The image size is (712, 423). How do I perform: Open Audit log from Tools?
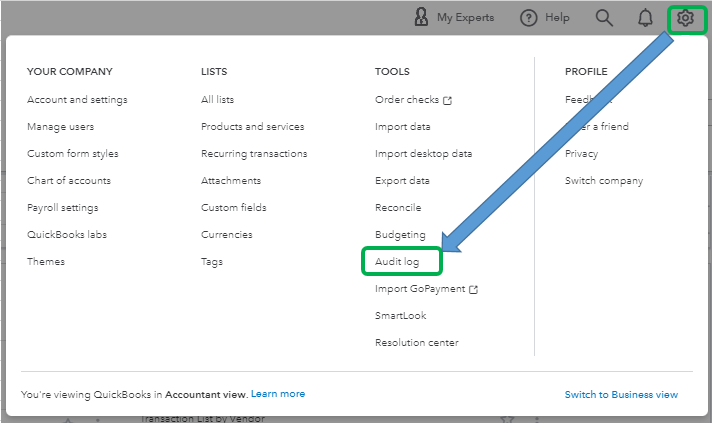397,262
